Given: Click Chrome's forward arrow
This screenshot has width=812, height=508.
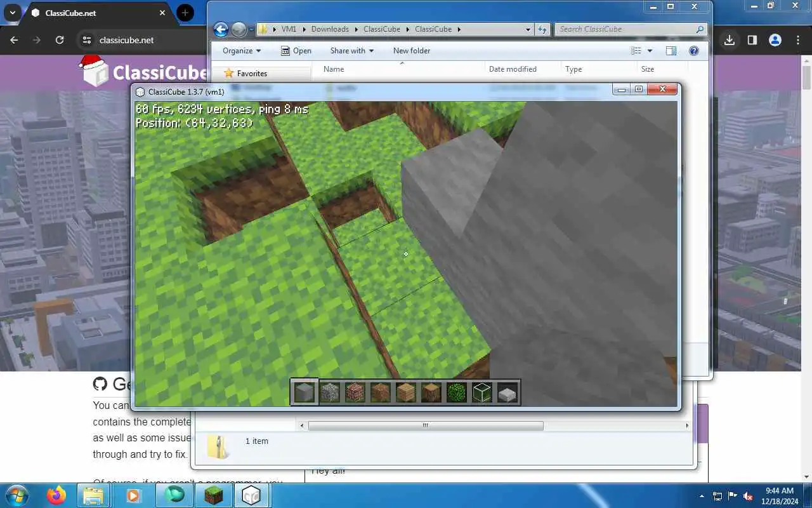Looking at the screenshot, I should pos(37,40).
